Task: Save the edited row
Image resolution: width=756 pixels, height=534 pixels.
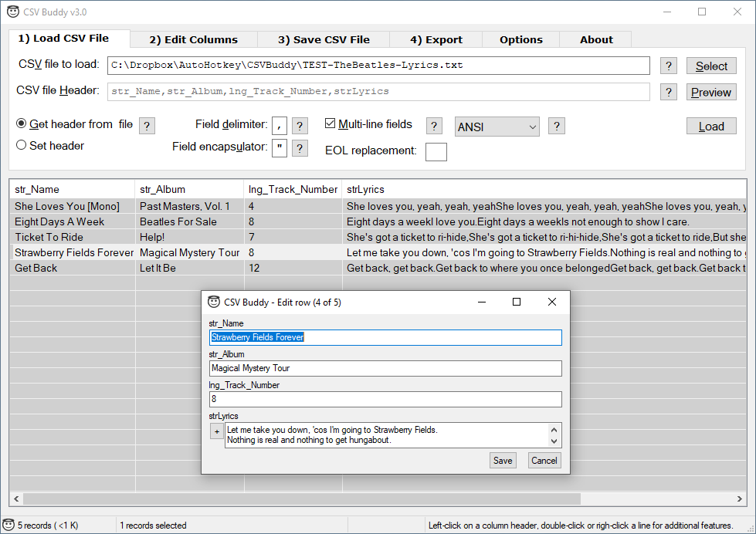Action: 503,460
